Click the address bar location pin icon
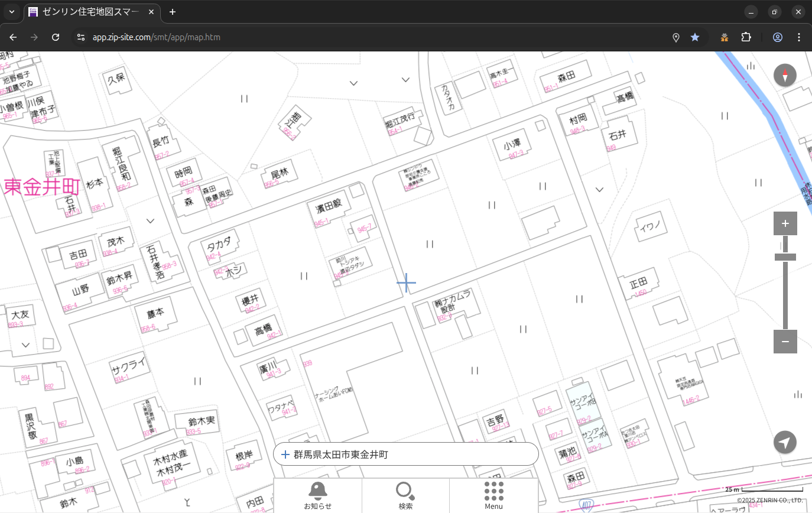Screen dimensions: 812x513 pos(676,37)
